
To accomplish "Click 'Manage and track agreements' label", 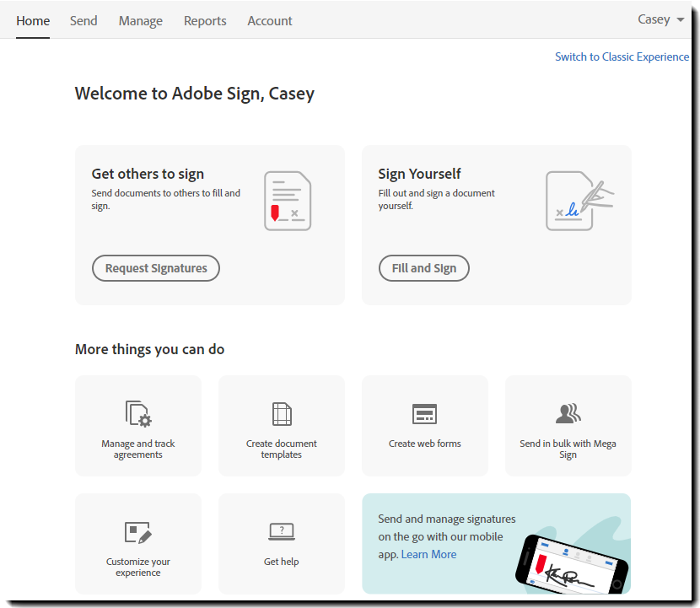I will click(138, 449).
